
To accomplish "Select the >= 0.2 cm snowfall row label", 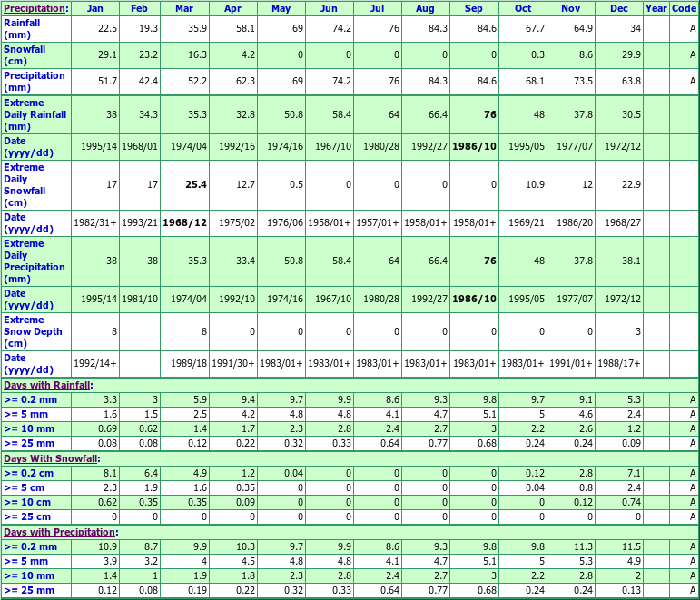I will point(27,473).
